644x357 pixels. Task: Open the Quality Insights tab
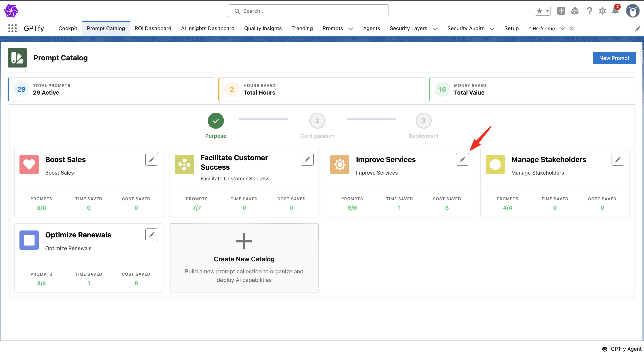pyautogui.click(x=263, y=28)
